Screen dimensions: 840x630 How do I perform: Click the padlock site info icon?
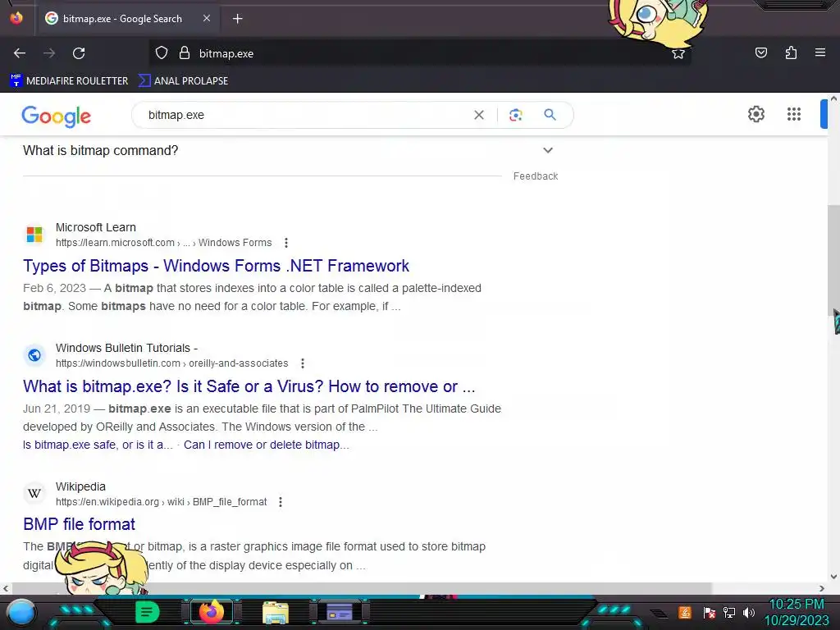click(185, 53)
